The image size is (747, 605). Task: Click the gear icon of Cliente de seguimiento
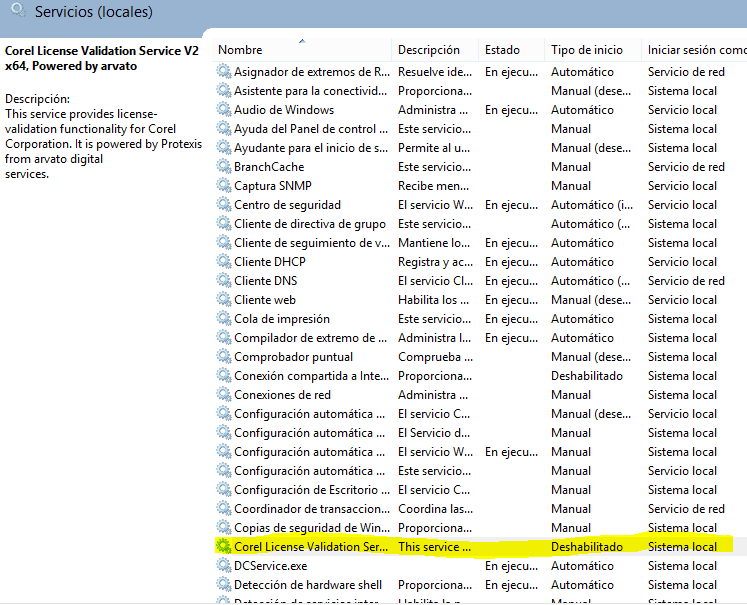point(223,243)
